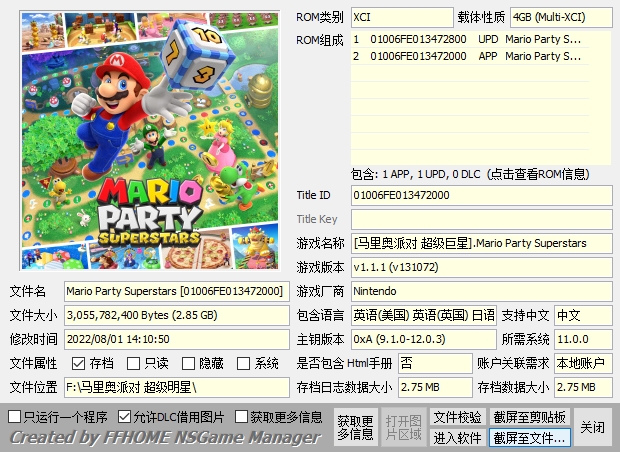Click the 文件位置 path field
Viewport: 620px width, 452px height.
tap(176, 387)
